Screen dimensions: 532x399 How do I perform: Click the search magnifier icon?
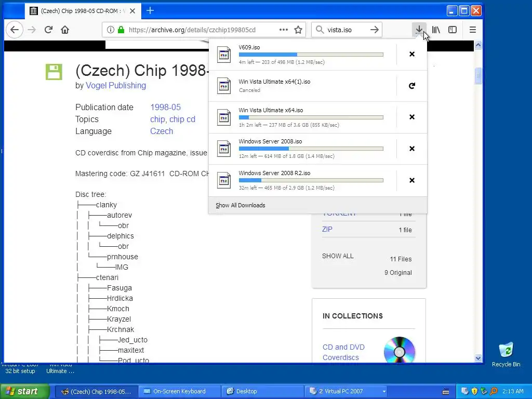pyautogui.click(x=320, y=30)
